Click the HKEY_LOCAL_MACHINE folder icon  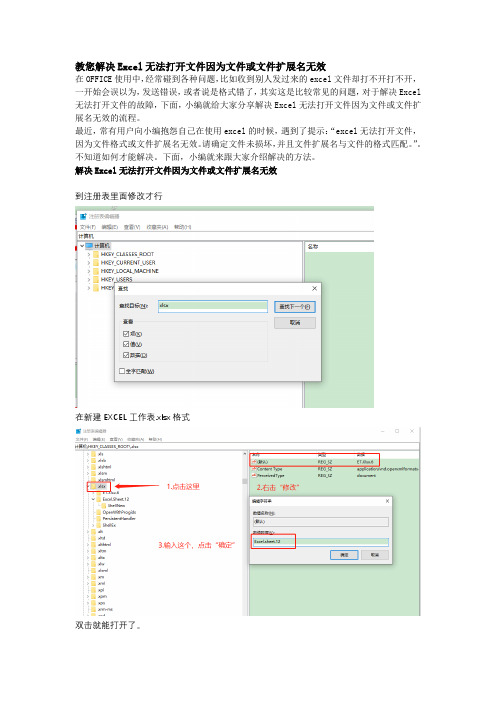pos(96,271)
